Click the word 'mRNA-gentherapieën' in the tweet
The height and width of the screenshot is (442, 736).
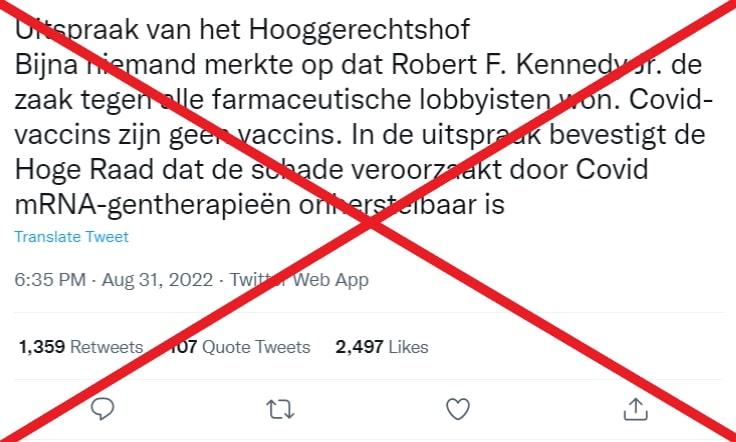pos(153,205)
